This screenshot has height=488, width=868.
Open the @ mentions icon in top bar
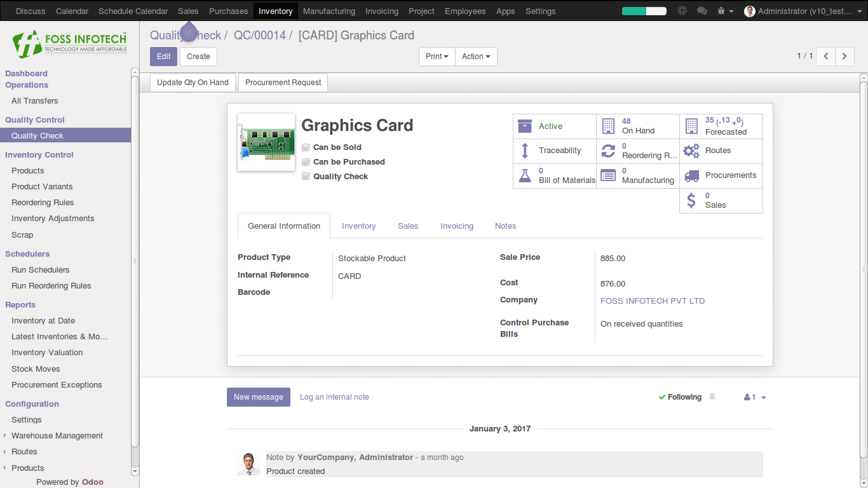(682, 11)
